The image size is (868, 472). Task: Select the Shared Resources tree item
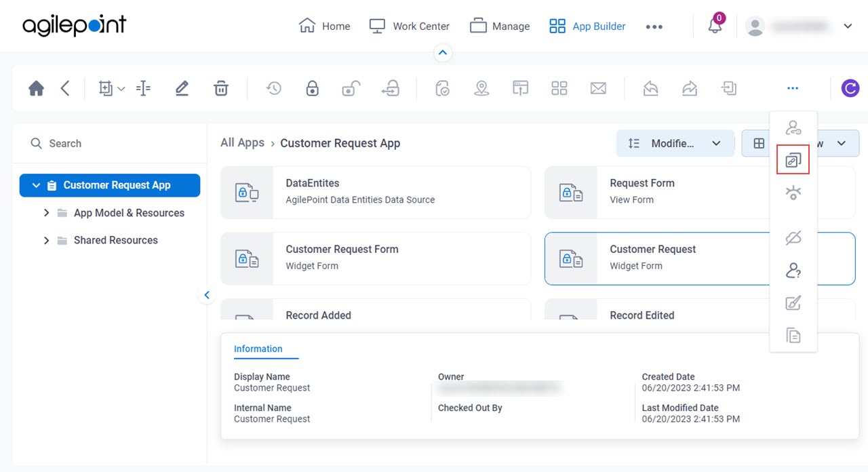click(116, 240)
